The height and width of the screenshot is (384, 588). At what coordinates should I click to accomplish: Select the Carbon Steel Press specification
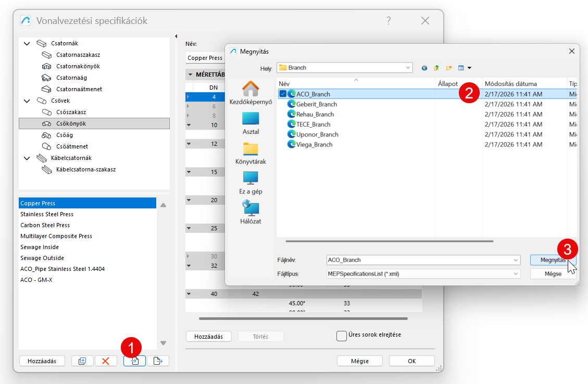tap(87, 225)
